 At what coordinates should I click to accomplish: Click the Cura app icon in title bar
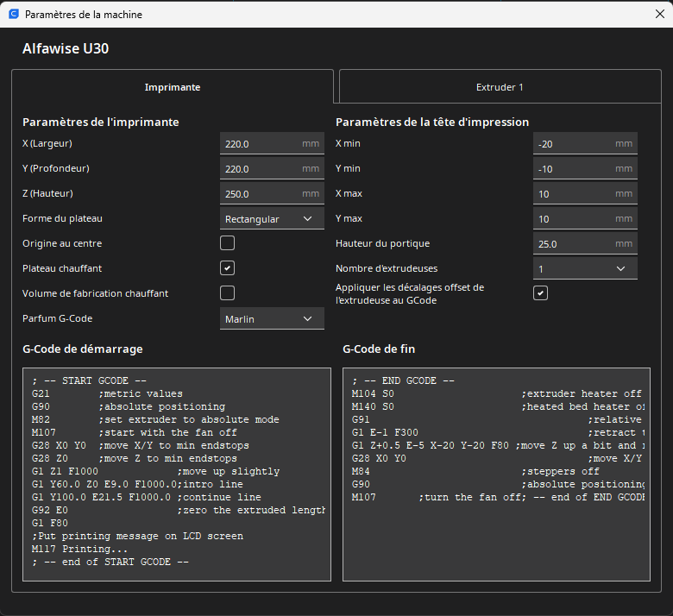14,14
